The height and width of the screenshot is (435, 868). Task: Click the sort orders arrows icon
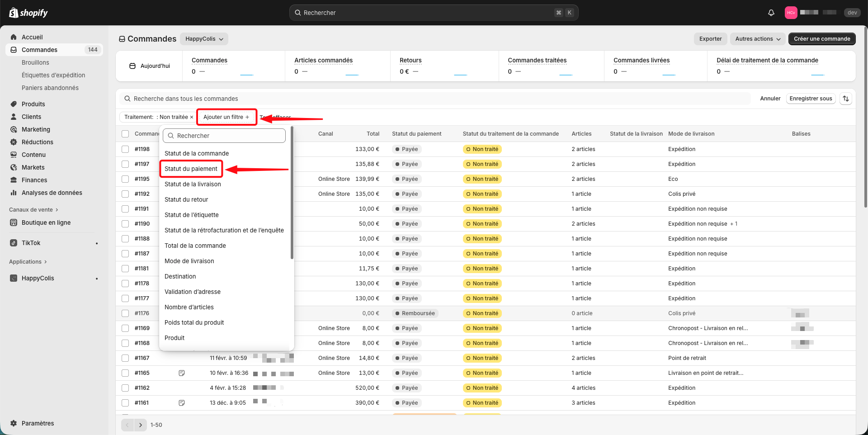pos(845,99)
